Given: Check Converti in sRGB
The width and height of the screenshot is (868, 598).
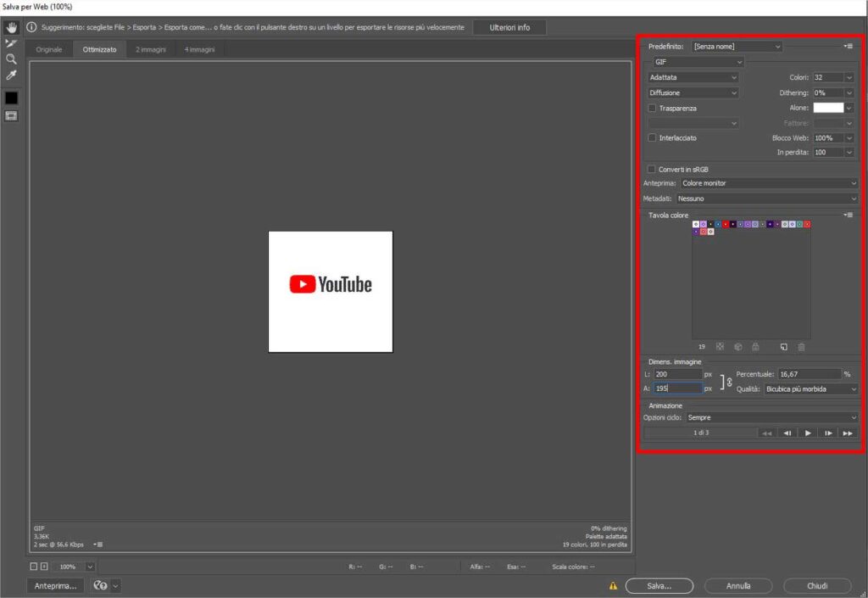Looking at the screenshot, I should coord(652,169).
